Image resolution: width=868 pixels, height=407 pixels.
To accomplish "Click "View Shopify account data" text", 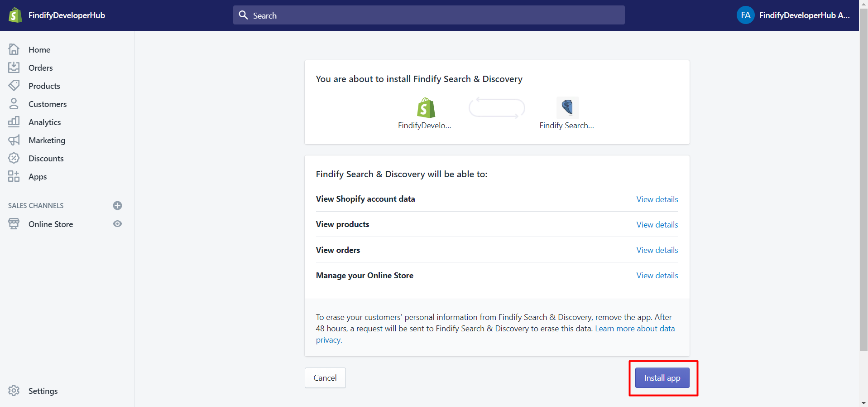I will tap(365, 199).
